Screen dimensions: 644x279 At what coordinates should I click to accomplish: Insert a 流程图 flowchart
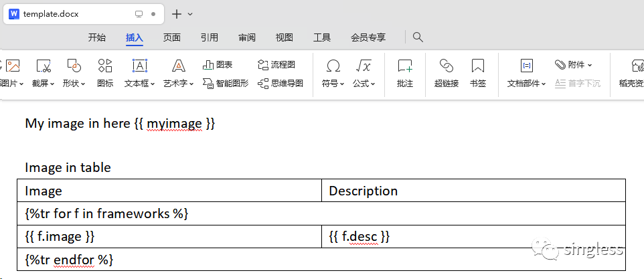click(x=276, y=65)
